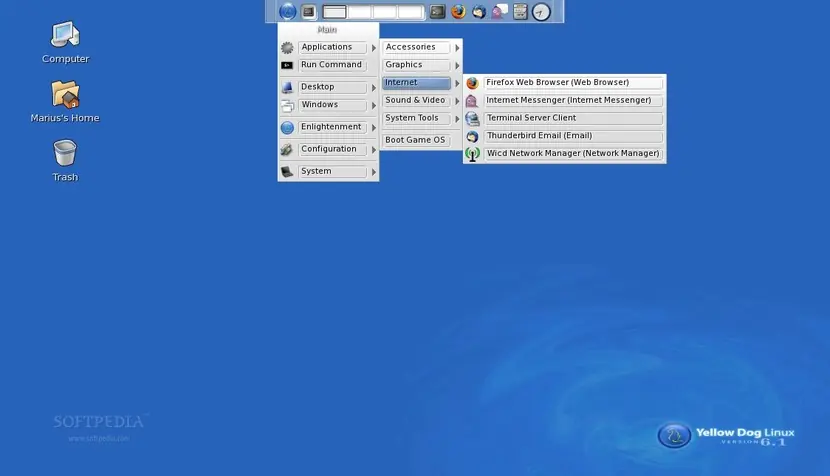The image size is (830, 476).
Task: Click the Terminal Server Client icon
Action: pos(472,119)
